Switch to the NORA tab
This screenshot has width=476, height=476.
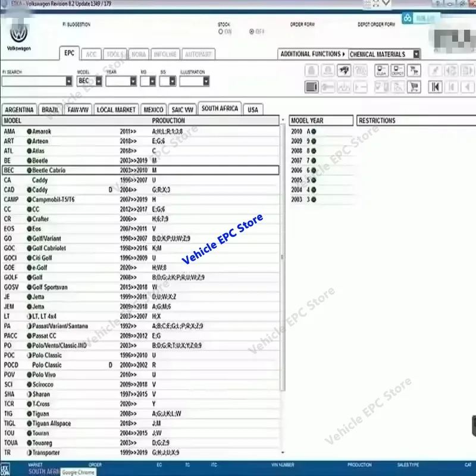click(139, 54)
